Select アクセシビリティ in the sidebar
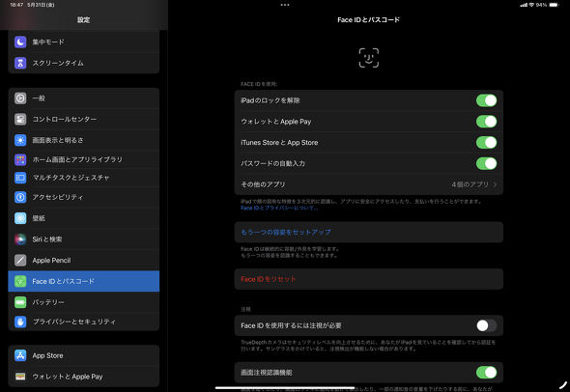This screenshot has width=570, height=392. [x=84, y=197]
